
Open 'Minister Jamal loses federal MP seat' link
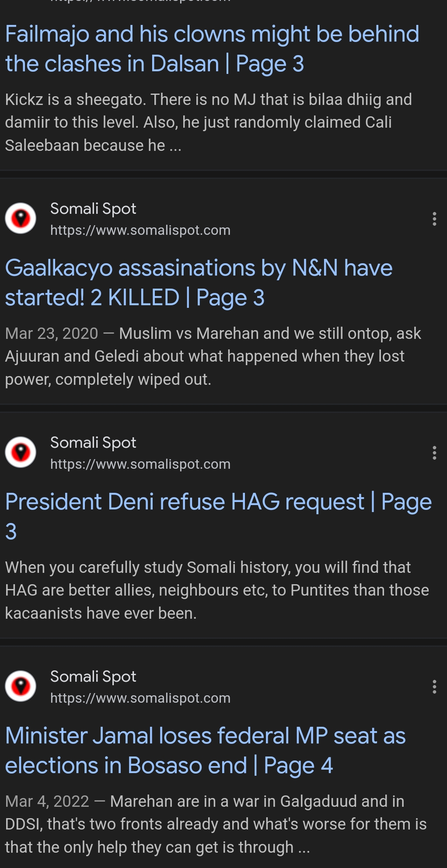click(205, 750)
